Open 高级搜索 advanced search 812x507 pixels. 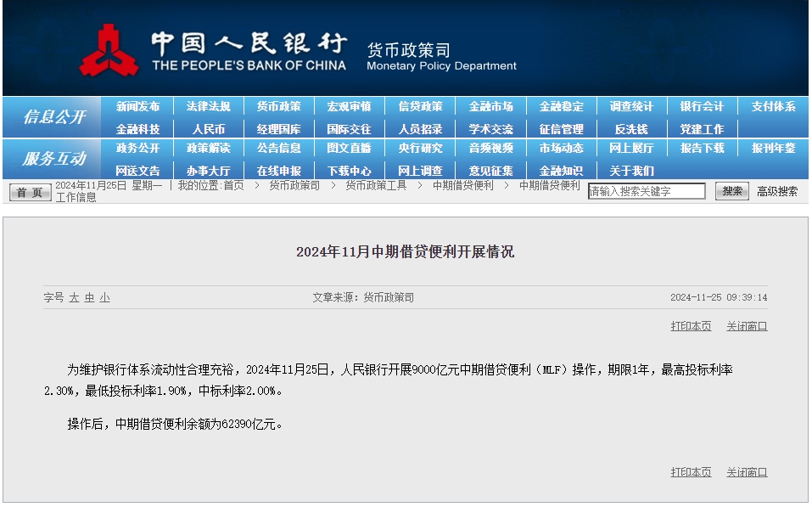777,192
